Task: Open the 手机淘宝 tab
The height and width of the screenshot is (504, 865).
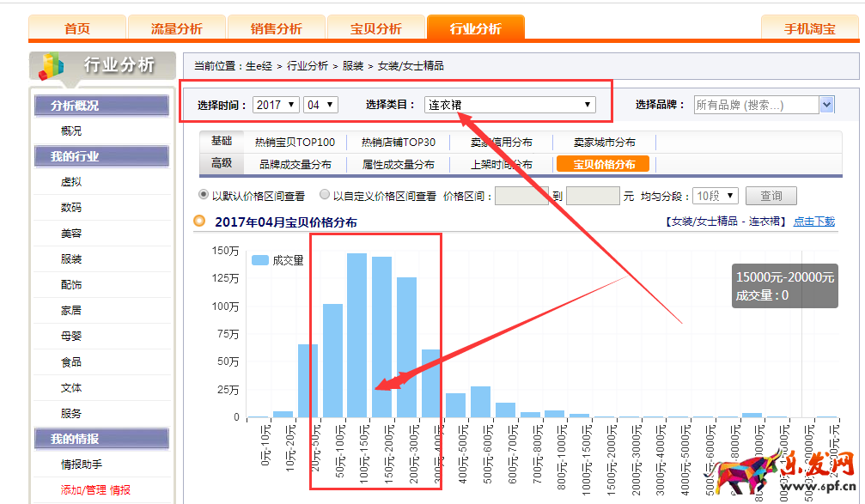Action: point(809,28)
